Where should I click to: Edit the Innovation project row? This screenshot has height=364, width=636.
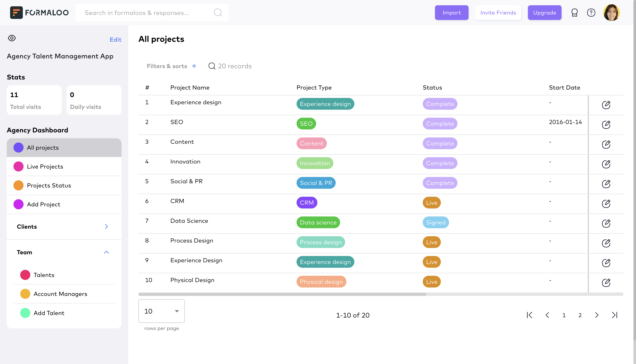point(606,164)
